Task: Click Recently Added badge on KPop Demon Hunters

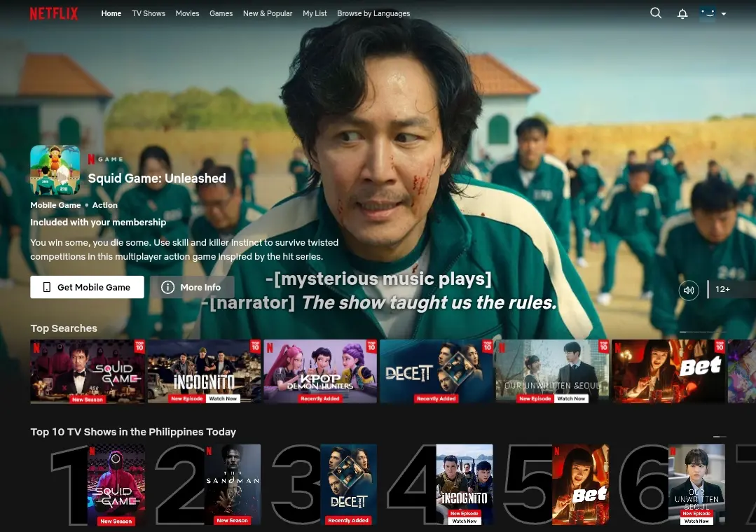Action: (320, 398)
